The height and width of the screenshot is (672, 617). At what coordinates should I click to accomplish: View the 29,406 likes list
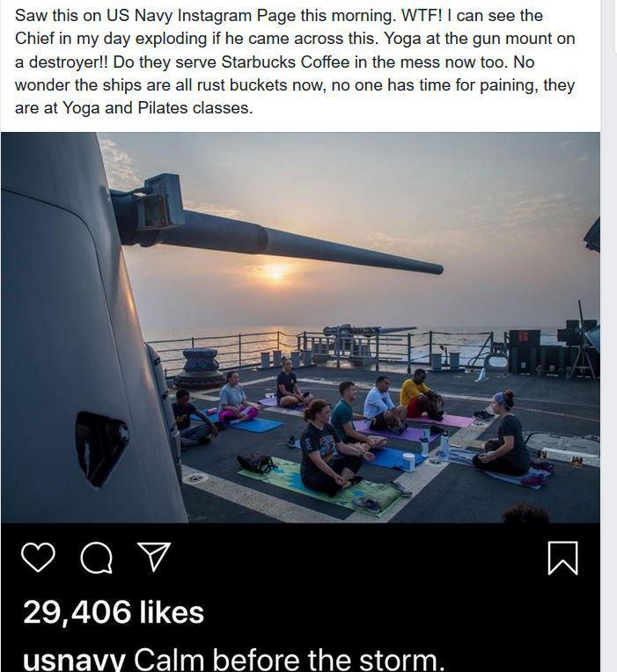click(114, 612)
